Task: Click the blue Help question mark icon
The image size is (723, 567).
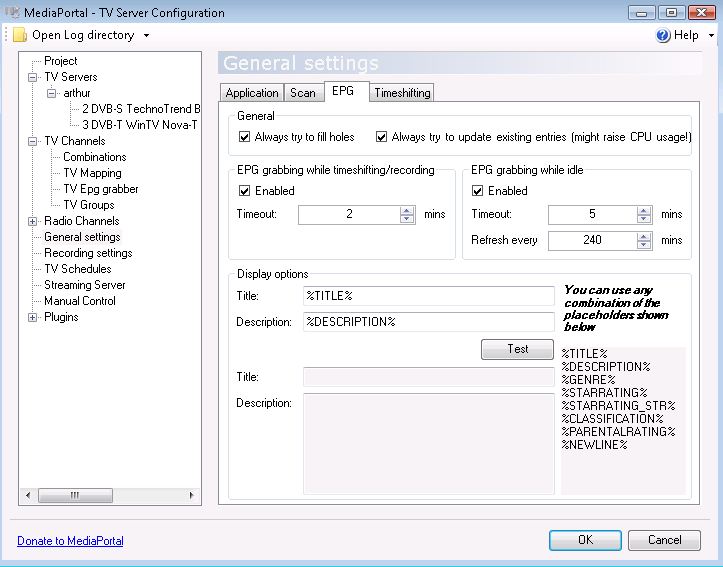Action: [663, 35]
